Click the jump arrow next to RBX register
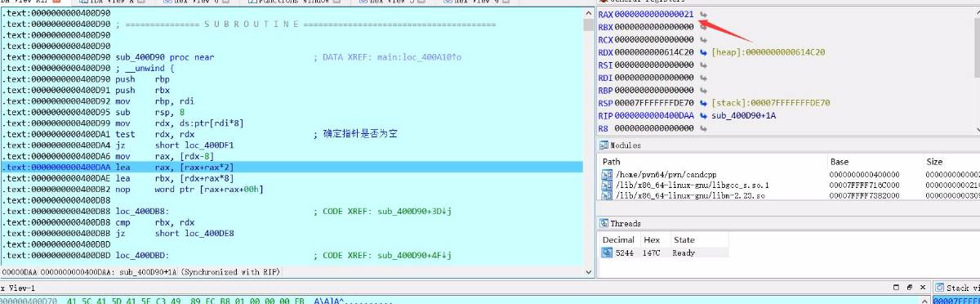This screenshot has height=304, width=980. pyautogui.click(x=702, y=27)
